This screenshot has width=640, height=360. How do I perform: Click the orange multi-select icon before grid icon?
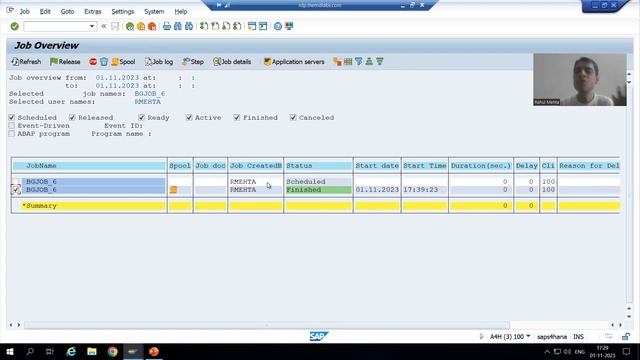tap(337, 62)
